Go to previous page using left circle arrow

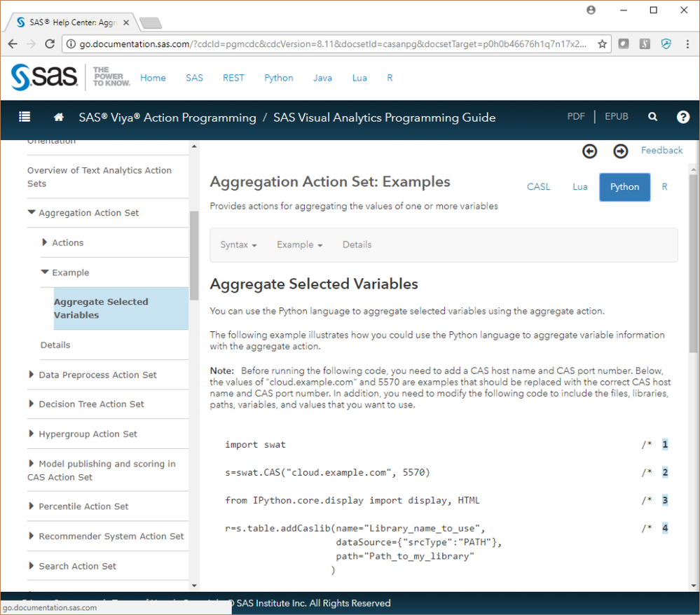(x=590, y=151)
